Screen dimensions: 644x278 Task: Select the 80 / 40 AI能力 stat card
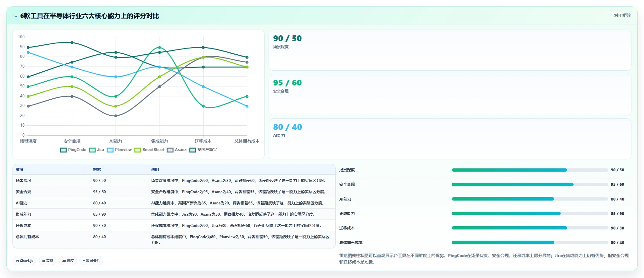coord(450,139)
